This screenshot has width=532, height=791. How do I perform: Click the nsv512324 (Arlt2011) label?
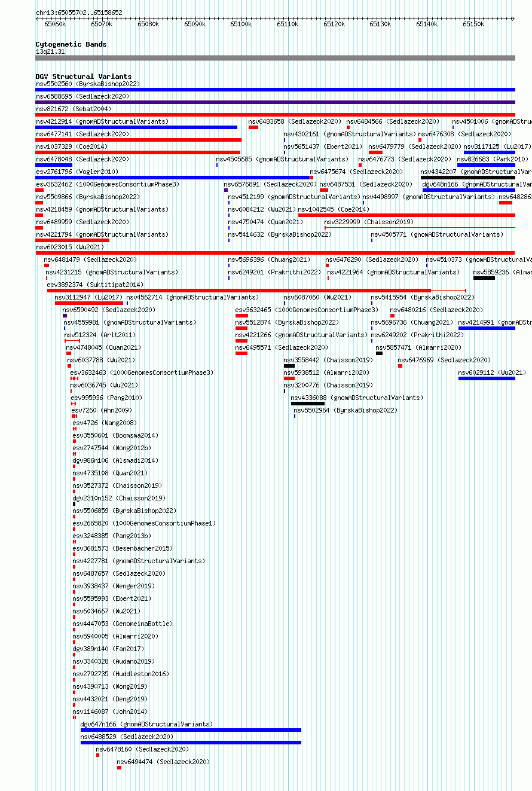click(100, 335)
